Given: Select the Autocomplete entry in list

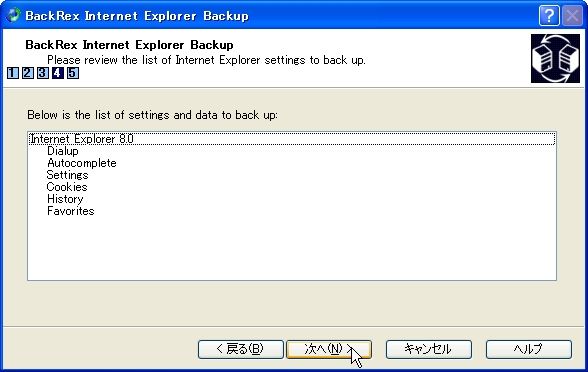Looking at the screenshot, I should click(x=82, y=163).
